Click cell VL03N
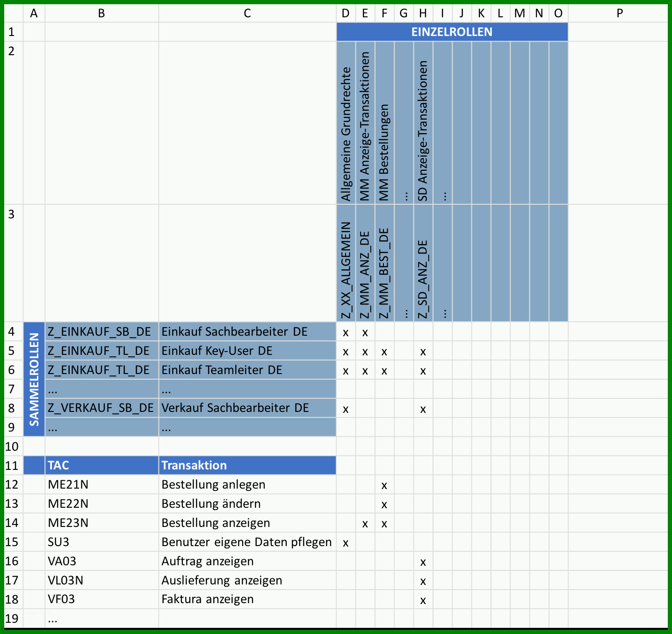Screen dimensions: 672x634 click(x=101, y=580)
